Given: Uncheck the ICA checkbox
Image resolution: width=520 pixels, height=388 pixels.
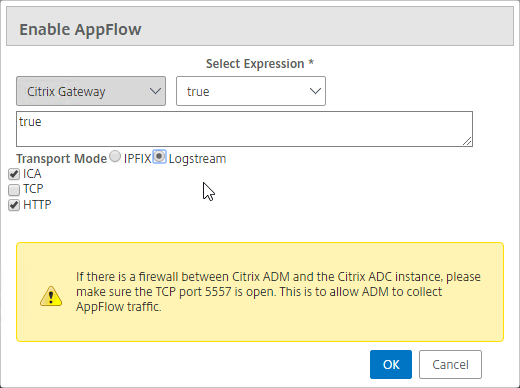Looking at the screenshot, I should point(14,174).
